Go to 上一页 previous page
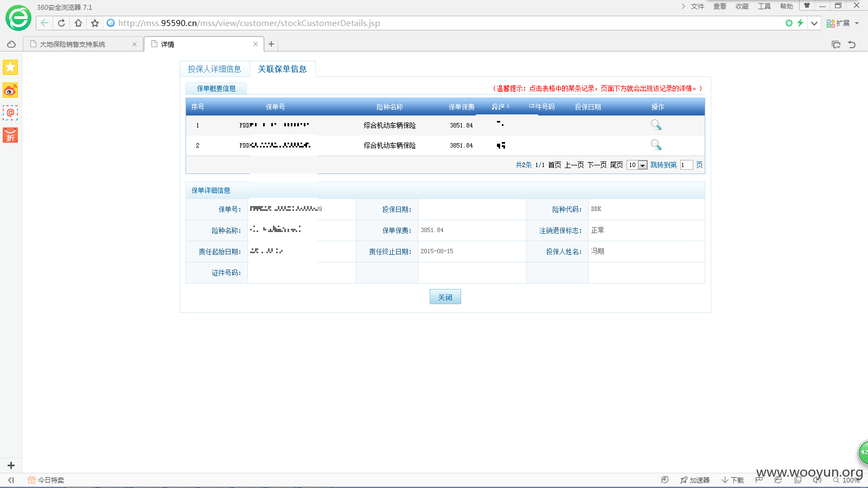The height and width of the screenshot is (488, 868). pos(575,165)
